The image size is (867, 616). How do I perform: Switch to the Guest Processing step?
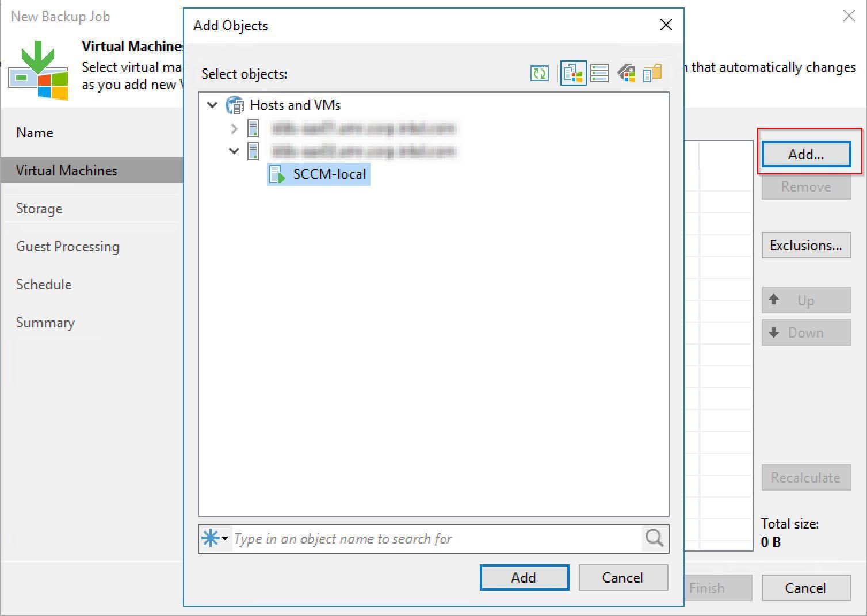coord(67,246)
